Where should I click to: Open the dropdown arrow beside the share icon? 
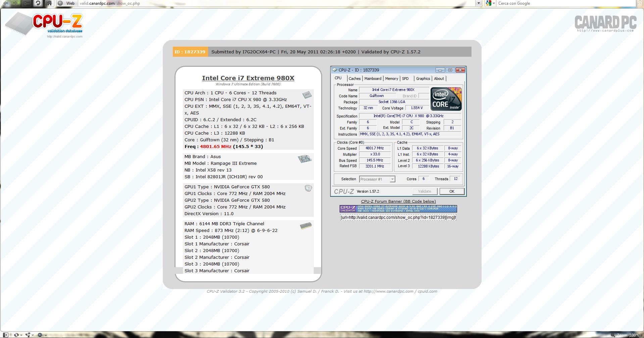(x=33, y=335)
